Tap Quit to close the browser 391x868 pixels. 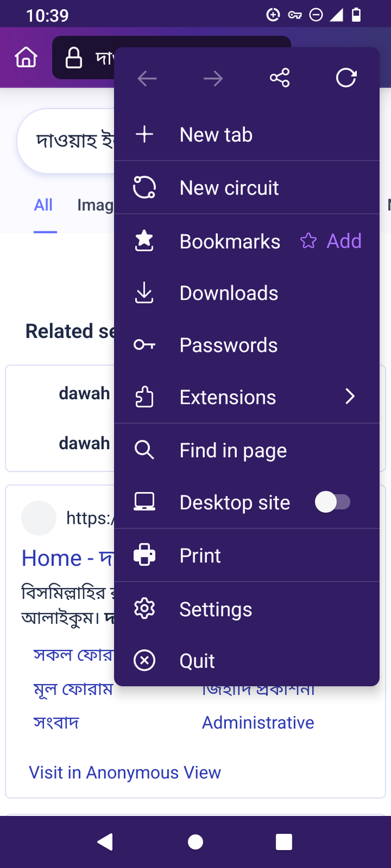coord(196,660)
